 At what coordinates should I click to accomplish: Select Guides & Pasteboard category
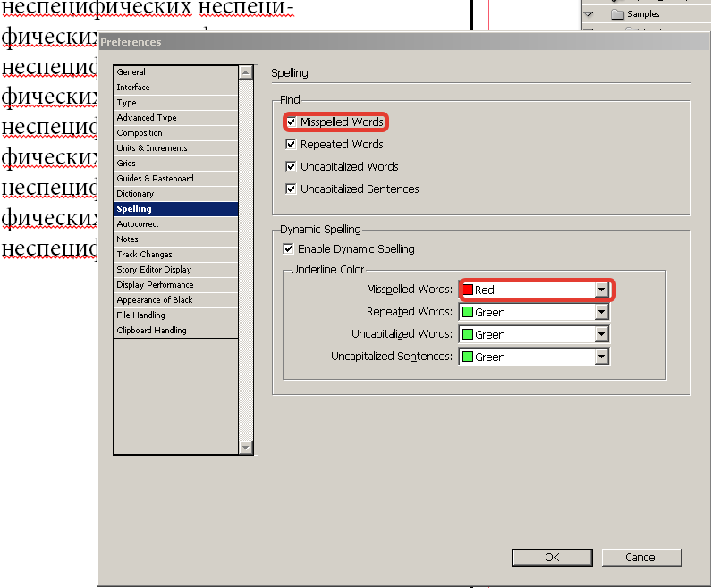pos(176,178)
